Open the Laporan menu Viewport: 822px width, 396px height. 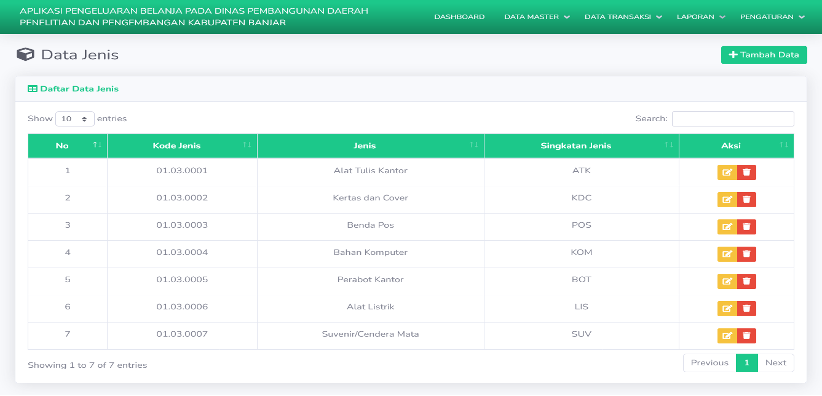click(701, 17)
